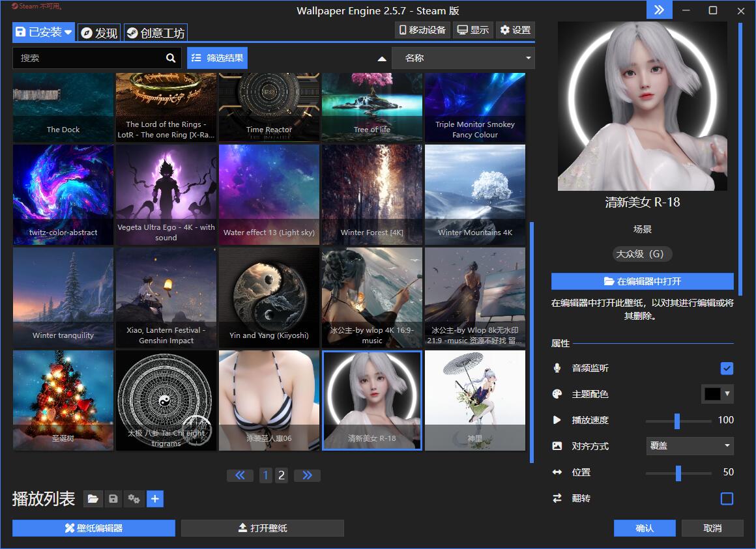Go to previous page double-arrow

click(x=240, y=476)
